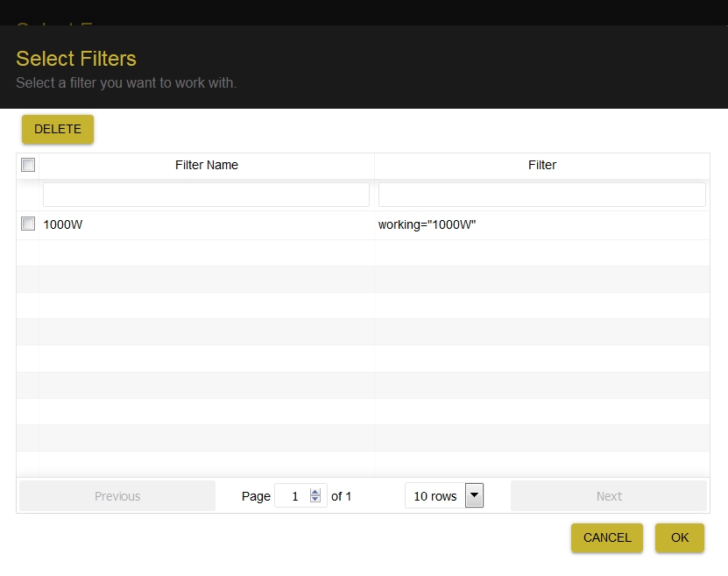This screenshot has height=576, width=728.
Task: Click the Select Filters dialog title
Action: pyautogui.click(x=76, y=59)
